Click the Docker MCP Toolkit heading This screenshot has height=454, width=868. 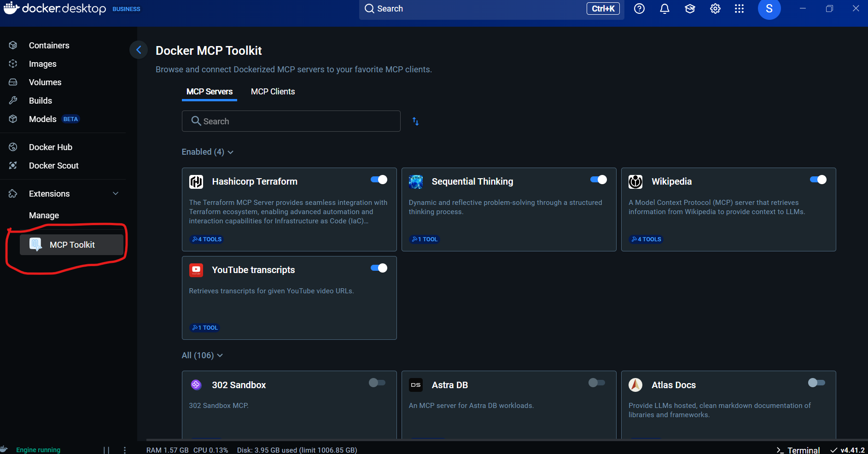tap(209, 51)
